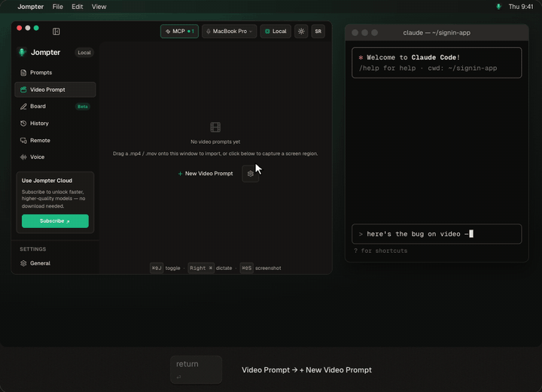The image size is (542, 392).
Task: Open the Edit menu
Action: pos(77,7)
